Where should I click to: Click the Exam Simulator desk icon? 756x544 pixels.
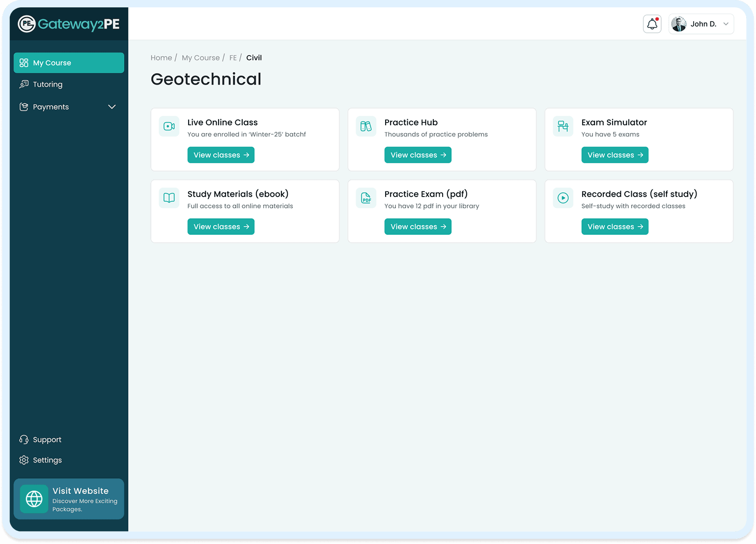[562, 126]
